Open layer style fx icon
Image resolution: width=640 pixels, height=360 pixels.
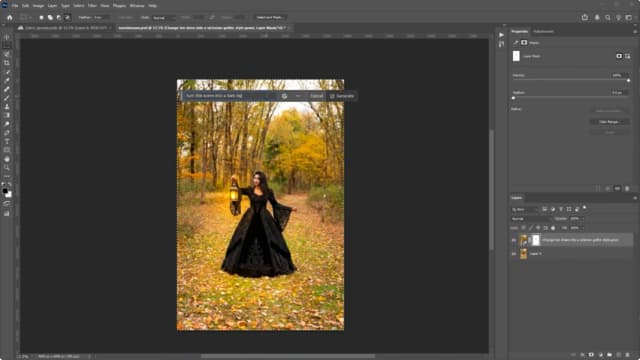pyautogui.click(x=582, y=355)
